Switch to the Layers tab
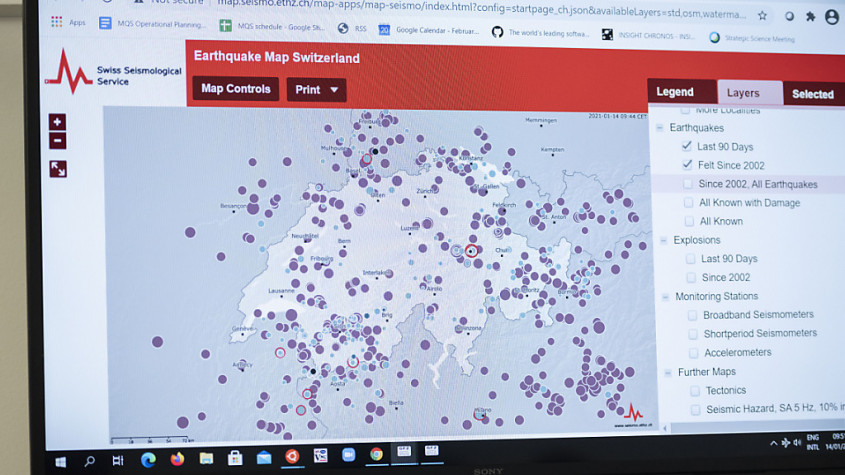The width and height of the screenshot is (845, 475). pos(750,93)
